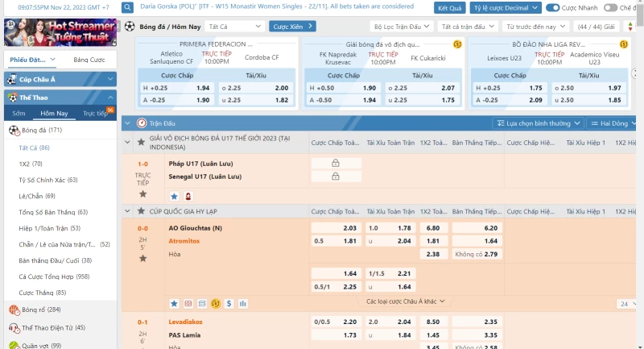Select the Sớm tab

click(x=19, y=113)
